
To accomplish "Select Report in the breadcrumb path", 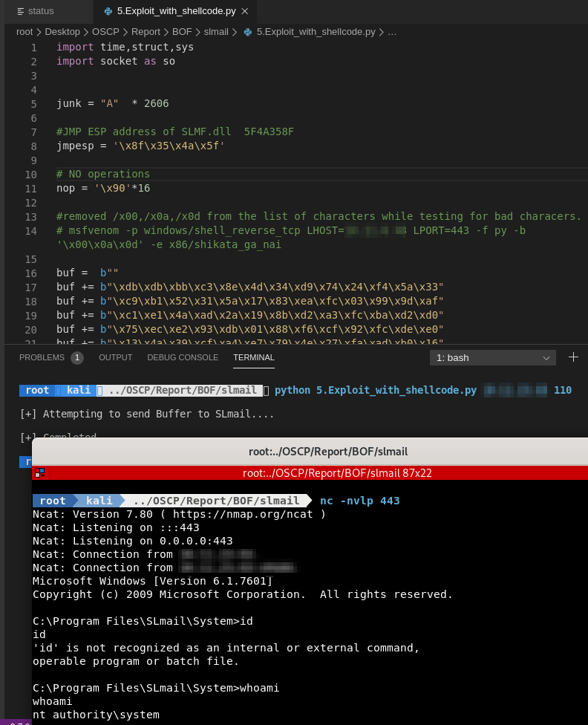I will click(146, 32).
